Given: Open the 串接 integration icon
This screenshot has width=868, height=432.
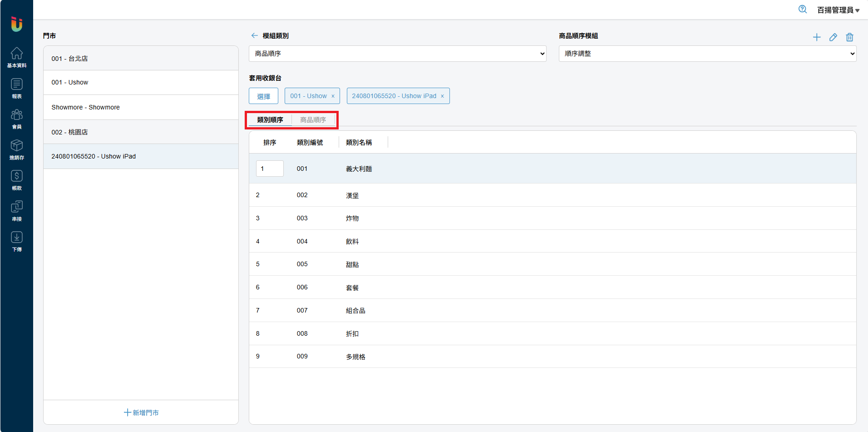Looking at the screenshot, I should 17,211.
